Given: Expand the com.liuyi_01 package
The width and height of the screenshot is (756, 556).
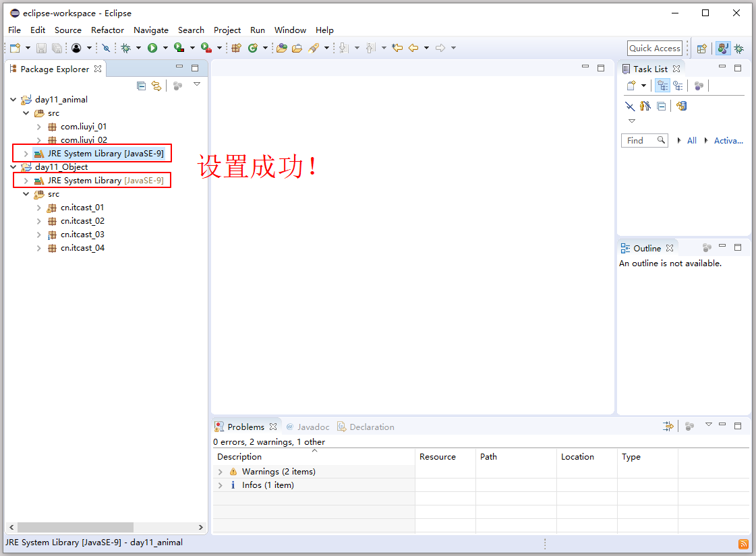Looking at the screenshot, I should click(x=38, y=127).
